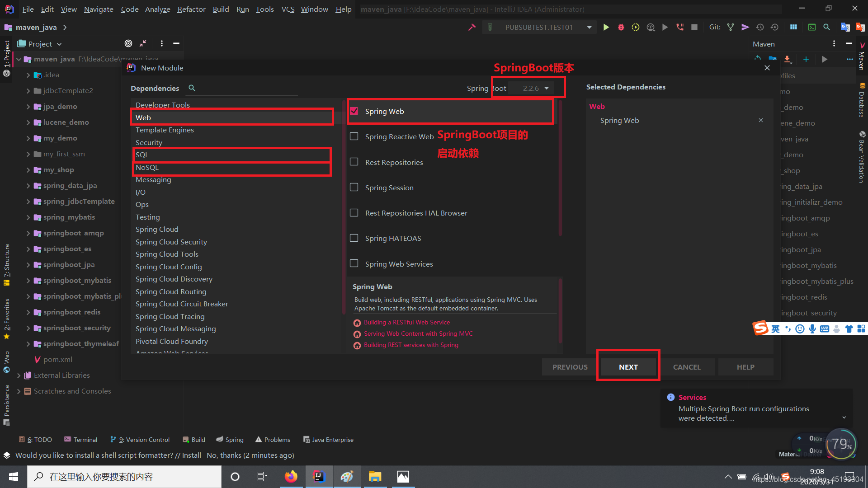This screenshot has height=488, width=868.
Task: Click the Debug bug icon
Action: click(x=621, y=27)
